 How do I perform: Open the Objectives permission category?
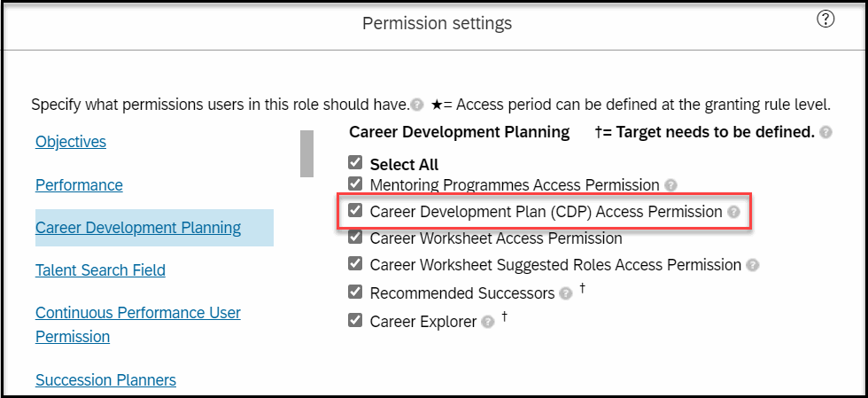point(71,142)
